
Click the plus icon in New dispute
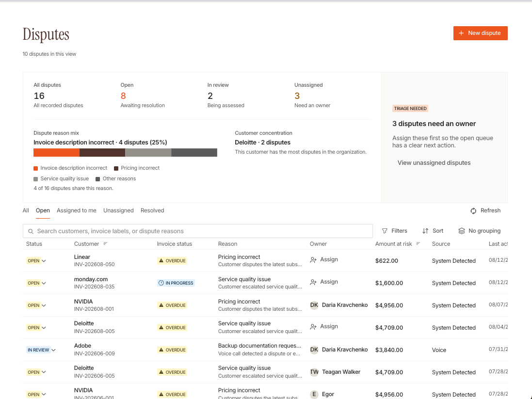(461, 33)
